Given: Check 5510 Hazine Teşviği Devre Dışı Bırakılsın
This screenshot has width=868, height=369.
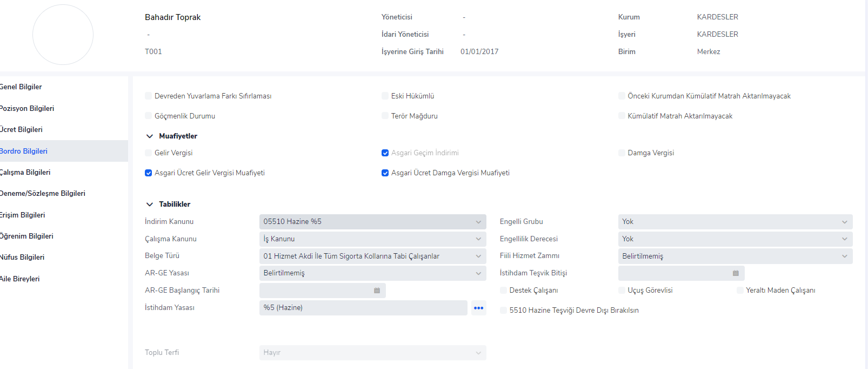Looking at the screenshot, I should coord(504,311).
